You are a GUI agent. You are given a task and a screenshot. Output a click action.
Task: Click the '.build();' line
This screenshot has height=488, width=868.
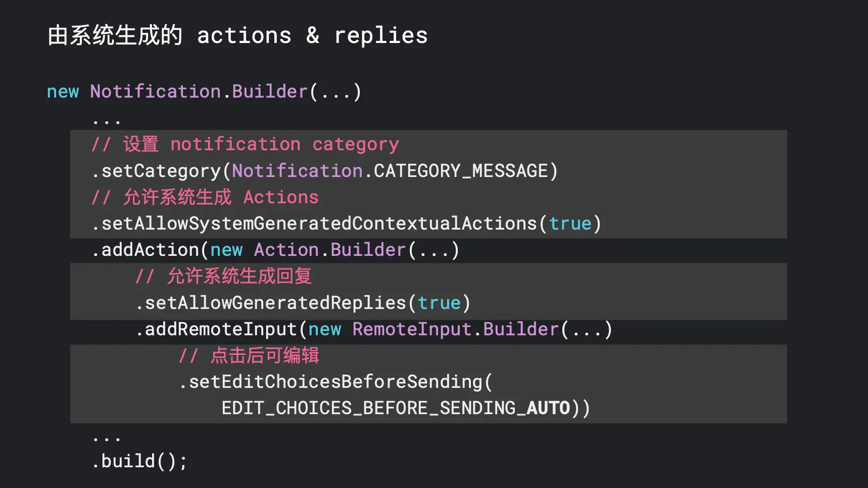click(x=139, y=461)
